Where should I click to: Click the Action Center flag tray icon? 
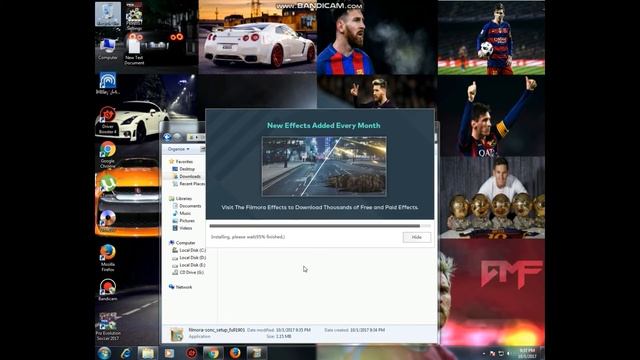(492, 353)
